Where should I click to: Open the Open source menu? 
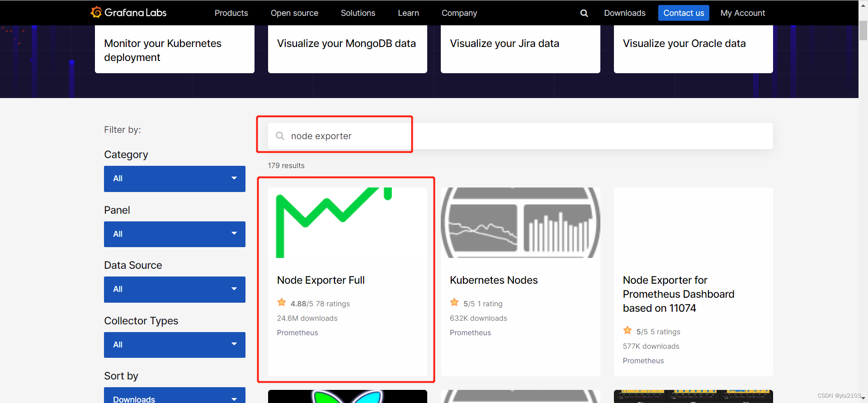point(294,13)
